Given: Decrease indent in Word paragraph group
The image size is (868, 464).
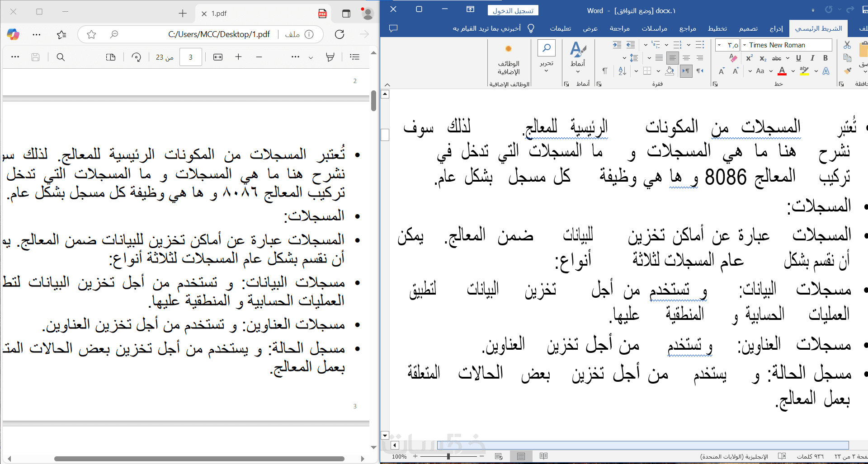Looking at the screenshot, I should coord(631,45).
